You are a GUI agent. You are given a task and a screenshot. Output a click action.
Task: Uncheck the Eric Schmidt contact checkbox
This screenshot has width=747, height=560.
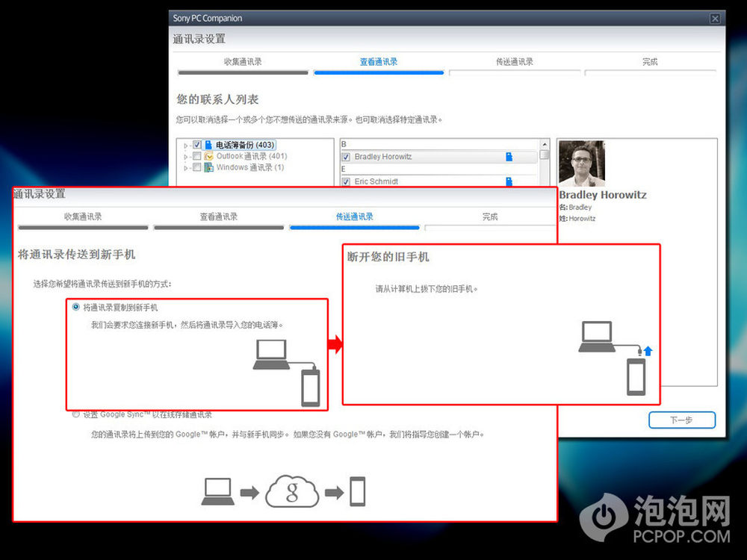tap(347, 181)
